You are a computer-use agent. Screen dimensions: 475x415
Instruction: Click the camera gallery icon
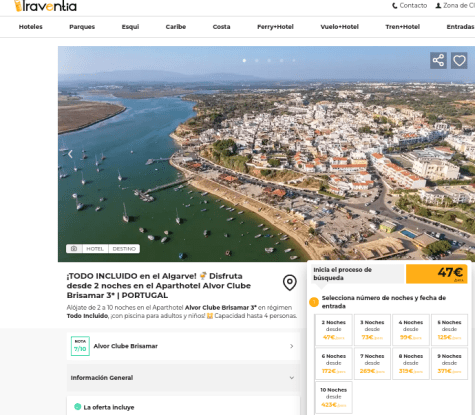click(x=74, y=249)
